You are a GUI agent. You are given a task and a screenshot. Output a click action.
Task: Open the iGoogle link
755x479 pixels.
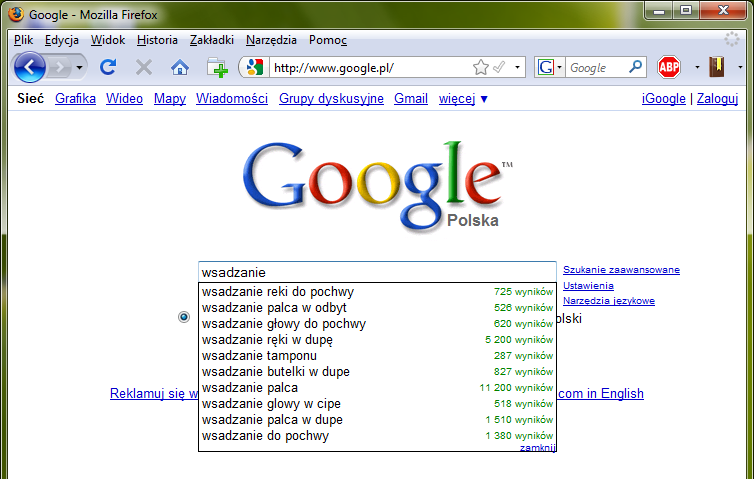click(x=664, y=99)
